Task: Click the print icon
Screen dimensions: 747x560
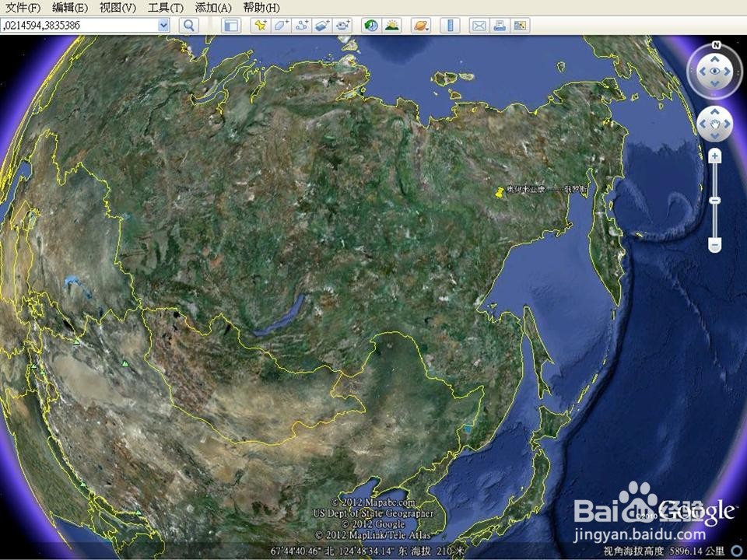Action: (x=500, y=25)
